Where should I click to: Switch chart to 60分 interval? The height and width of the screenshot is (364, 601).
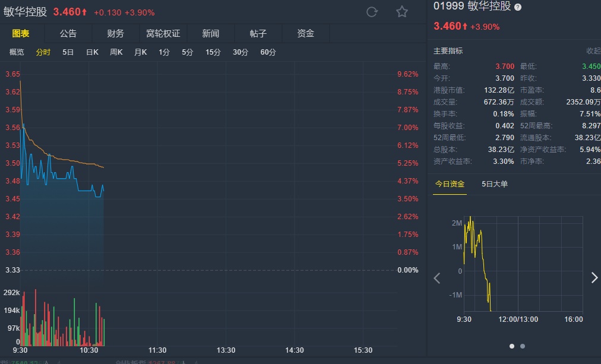[x=268, y=52]
